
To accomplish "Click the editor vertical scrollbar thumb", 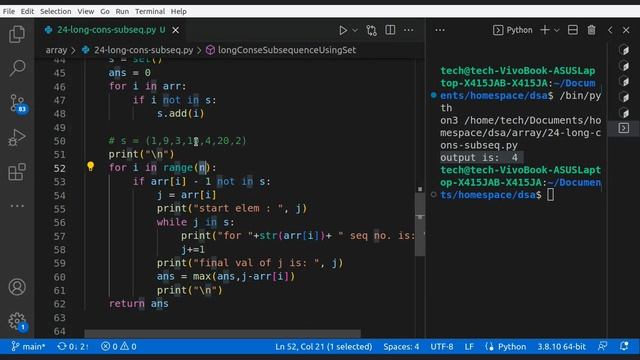I will [420, 224].
